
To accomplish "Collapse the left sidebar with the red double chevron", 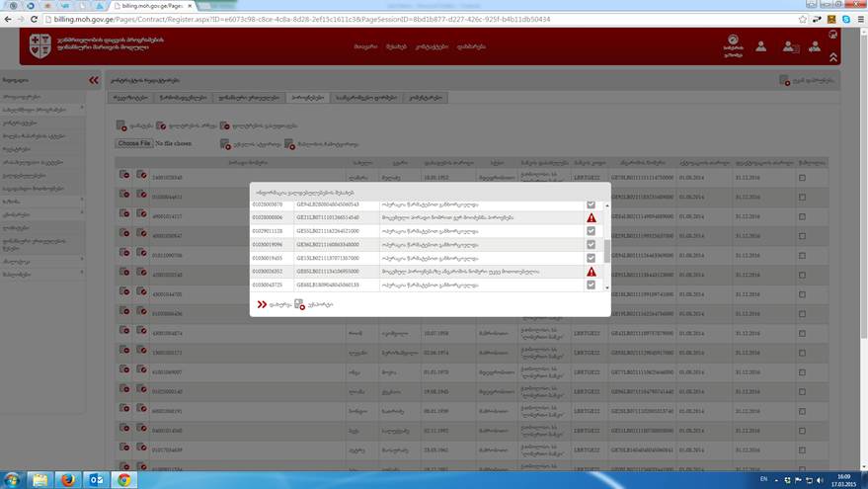I will click(x=95, y=81).
